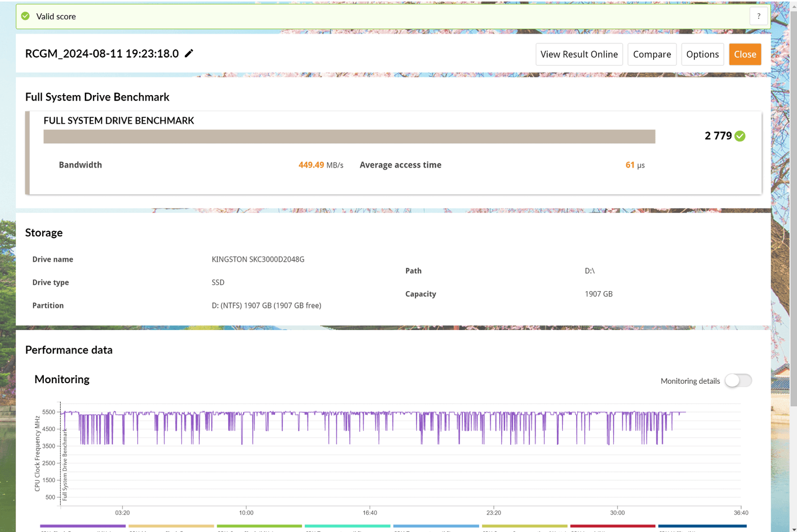Screen dimensions: 797x532
Task: Click the tan legend color bar
Action: click(171, 526)
